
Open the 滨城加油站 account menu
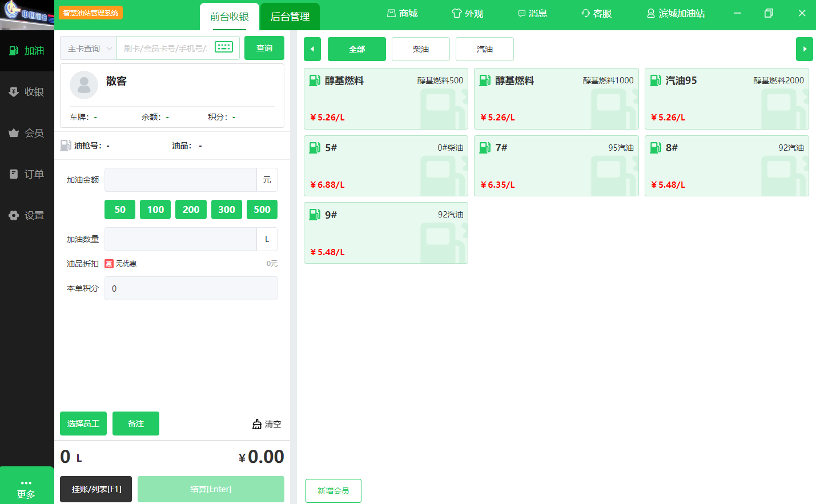676,13
